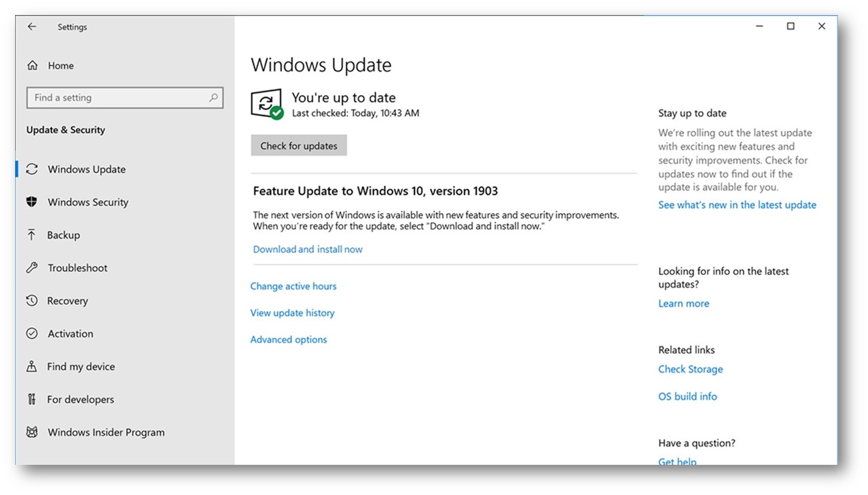Click the Stay up to date heading
Image resolution: width=868 pixels, height=495 pixels.
coord(692,113)
